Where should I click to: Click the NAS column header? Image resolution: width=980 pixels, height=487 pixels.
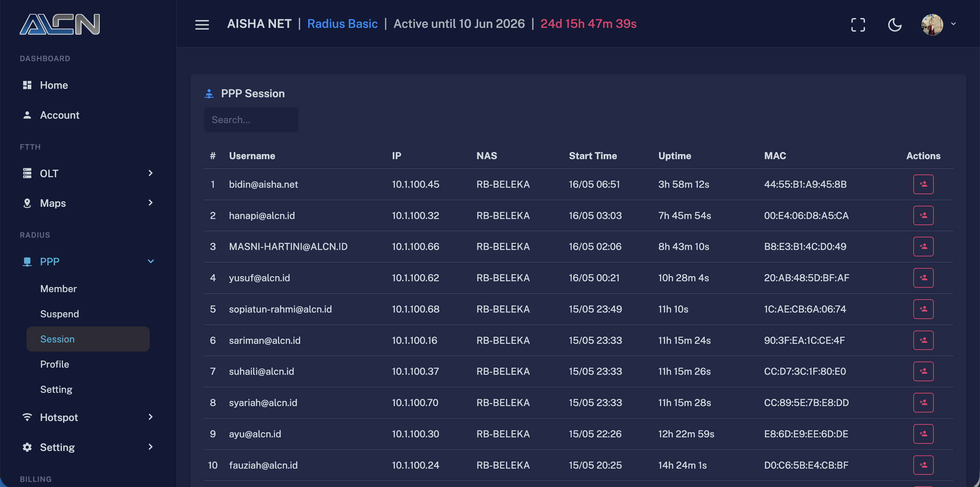[487, 156]
